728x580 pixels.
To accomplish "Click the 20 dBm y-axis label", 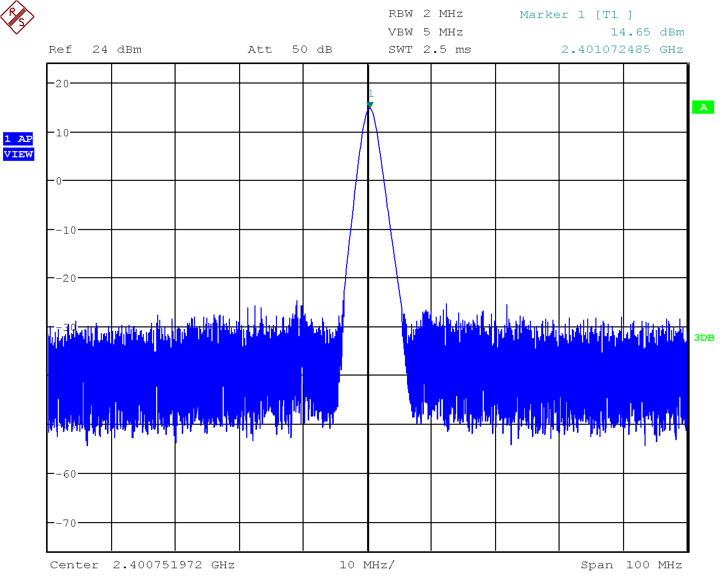I will click(62, 84).
